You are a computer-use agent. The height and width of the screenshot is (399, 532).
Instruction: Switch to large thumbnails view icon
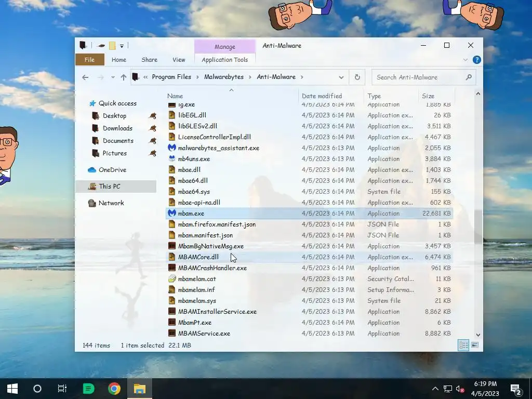click(475, 345)
